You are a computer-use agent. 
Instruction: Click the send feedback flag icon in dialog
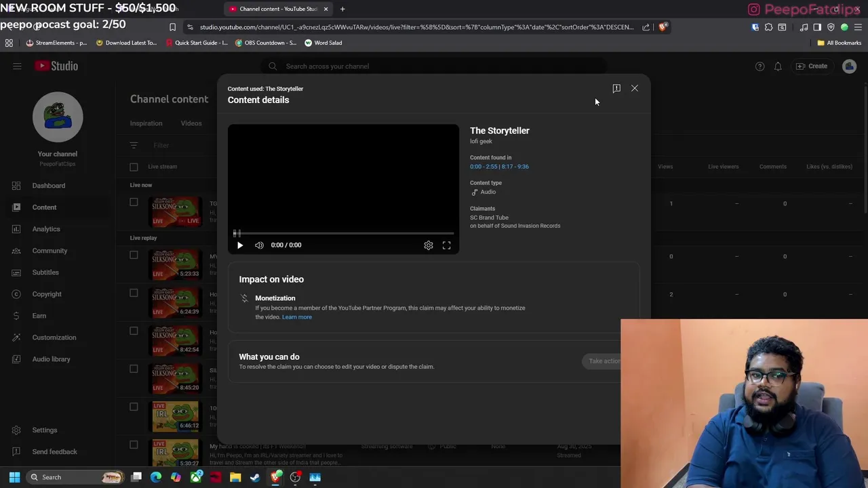click(x=616, y=88)
